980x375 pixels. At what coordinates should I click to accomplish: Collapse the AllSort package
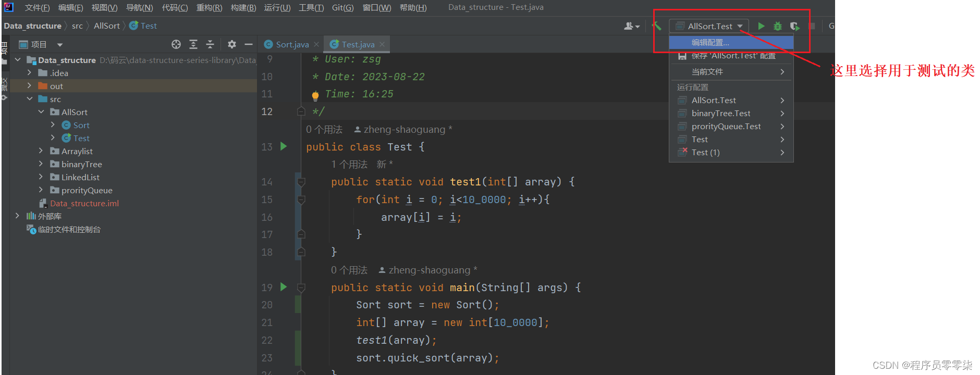(x=41, y=112)
